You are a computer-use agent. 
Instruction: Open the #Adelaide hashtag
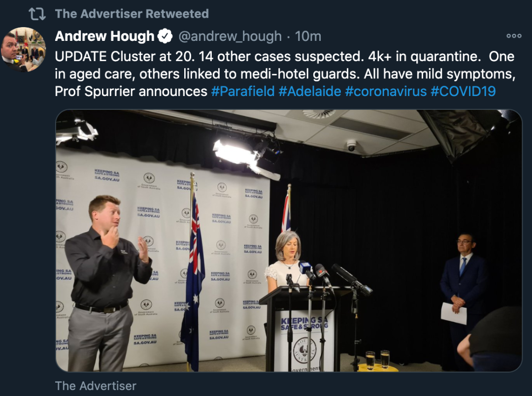coord(310,91)
